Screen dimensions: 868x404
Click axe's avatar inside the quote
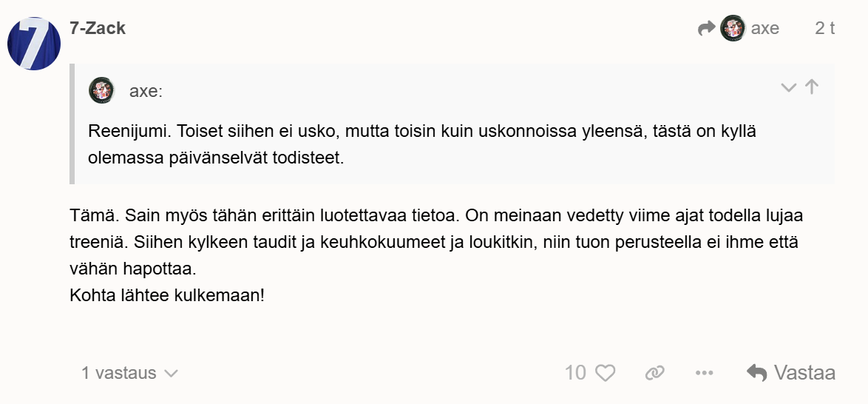coord(102,90)
